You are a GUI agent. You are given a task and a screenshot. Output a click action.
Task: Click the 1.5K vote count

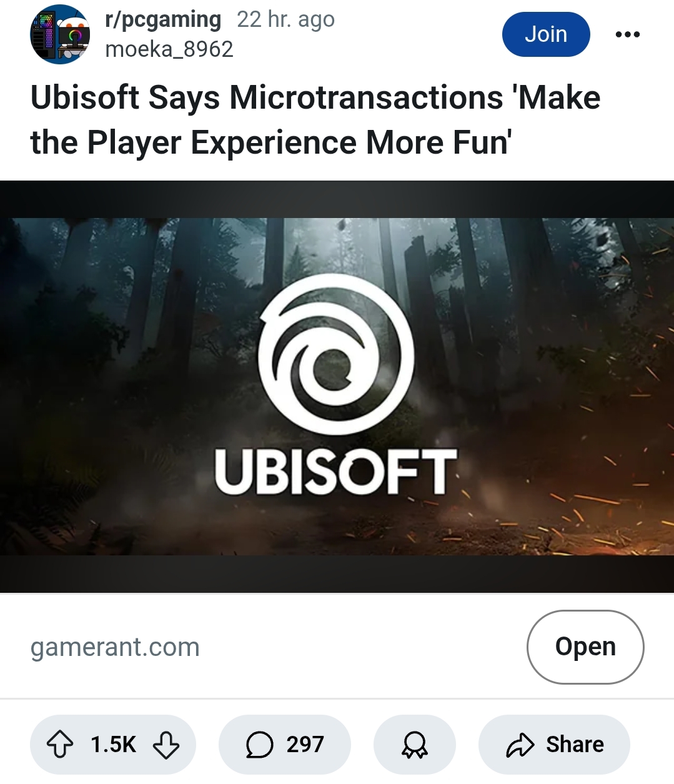tap(113, 745)
